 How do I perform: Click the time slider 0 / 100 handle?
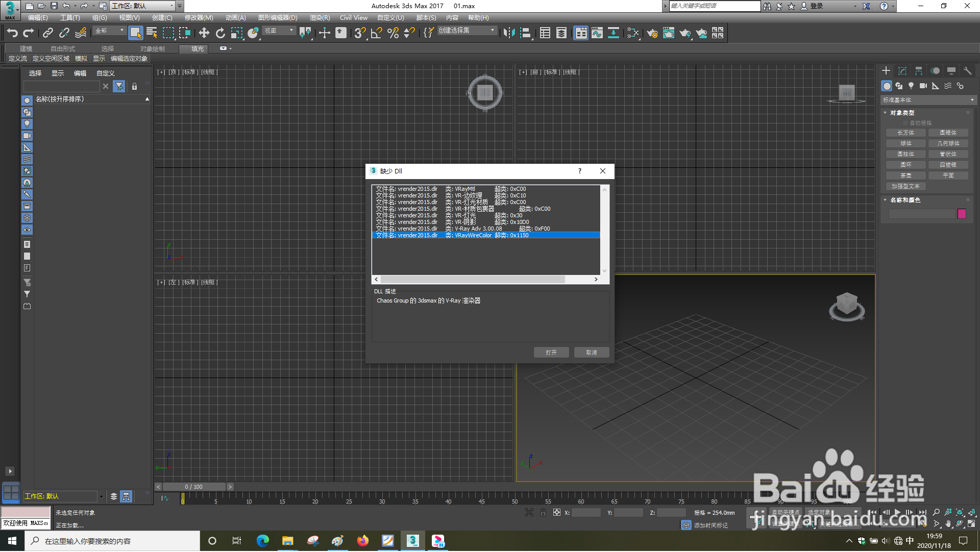194,487
